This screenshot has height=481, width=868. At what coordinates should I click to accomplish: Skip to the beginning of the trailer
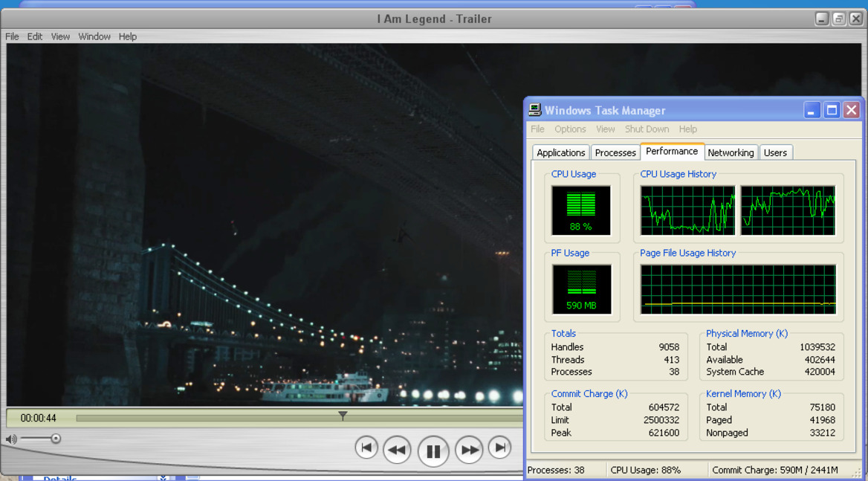366,448
